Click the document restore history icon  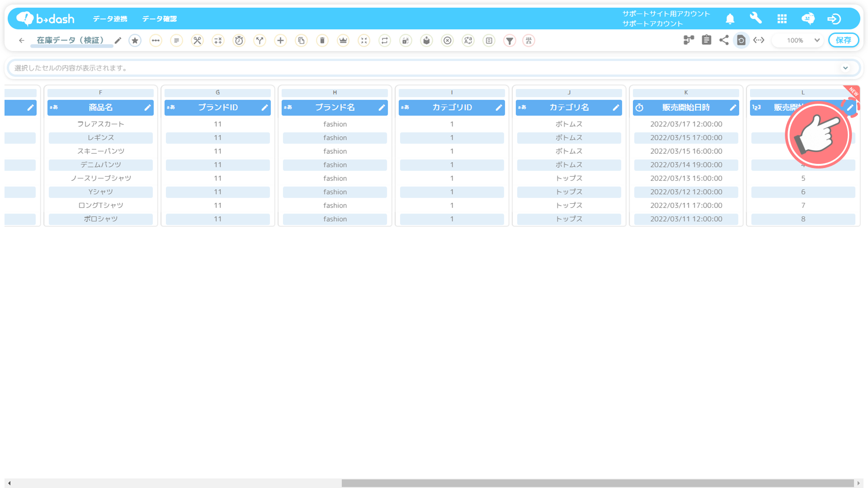pos(741,40)
